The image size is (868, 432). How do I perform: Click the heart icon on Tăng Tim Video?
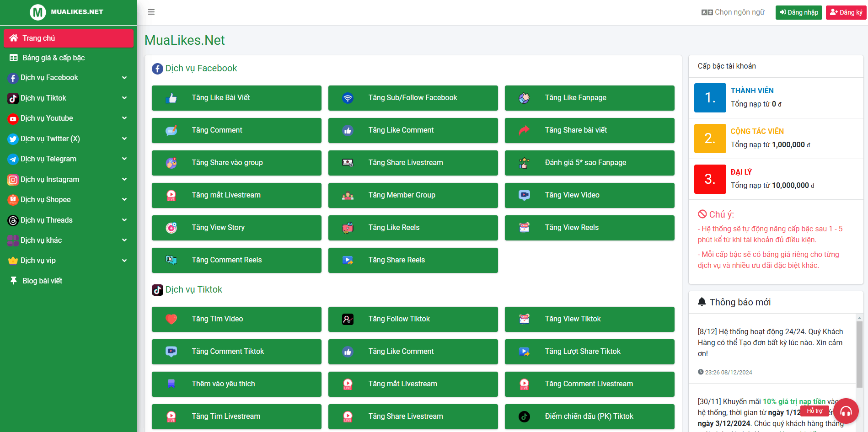click(171, 319)
